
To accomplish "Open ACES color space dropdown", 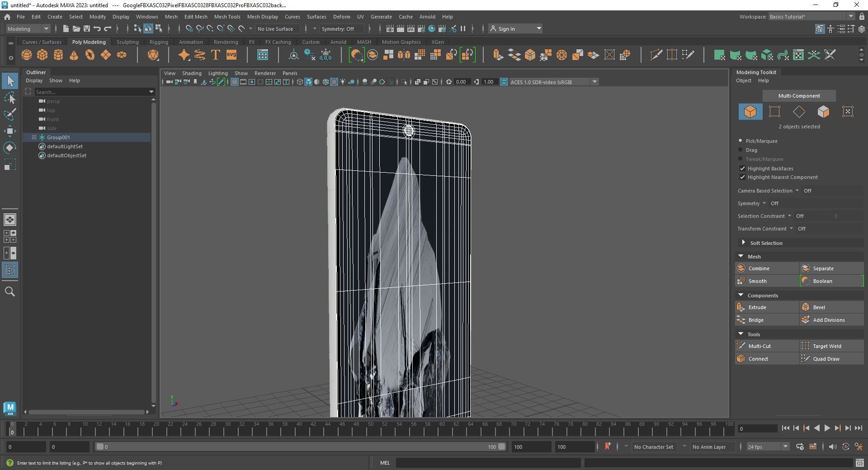I will click(554, 82).
